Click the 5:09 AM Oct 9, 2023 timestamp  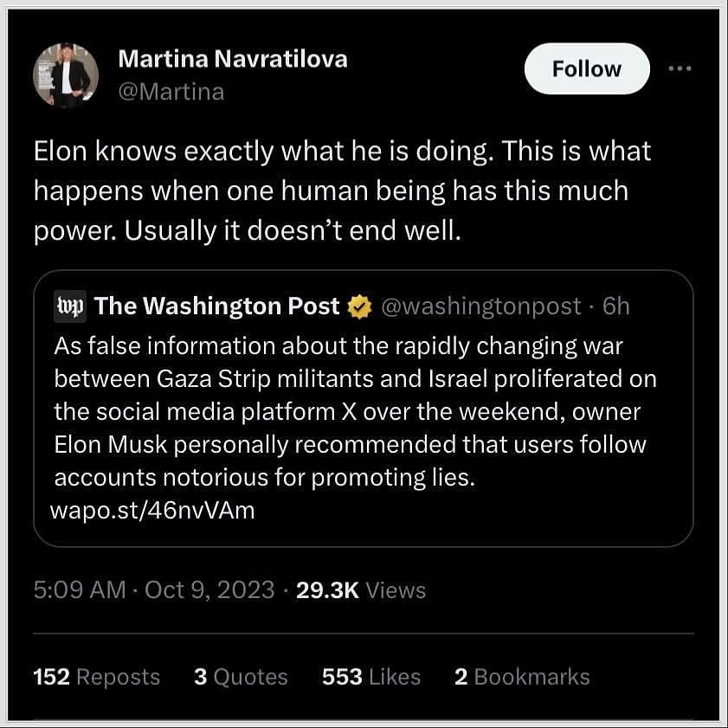tap(151, 590)
